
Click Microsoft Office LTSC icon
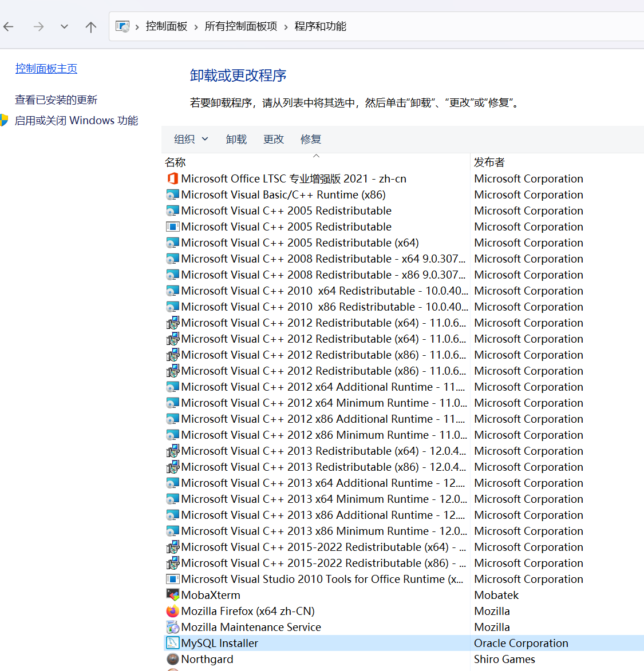click(x=172, y=178)
